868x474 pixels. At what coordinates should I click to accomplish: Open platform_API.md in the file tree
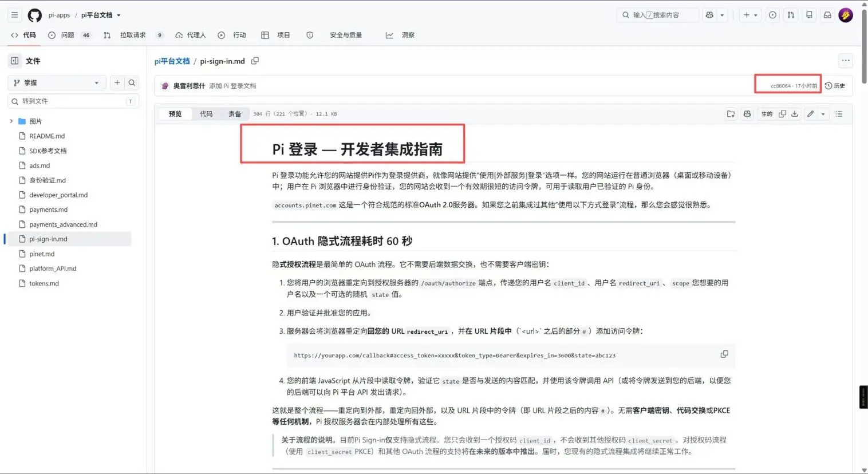[x=53, y=268]
